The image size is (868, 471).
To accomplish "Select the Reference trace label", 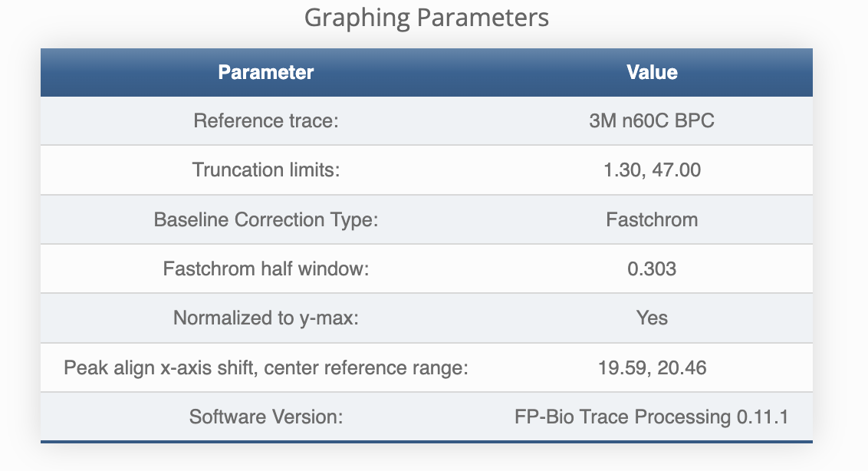I will (266, 121).
